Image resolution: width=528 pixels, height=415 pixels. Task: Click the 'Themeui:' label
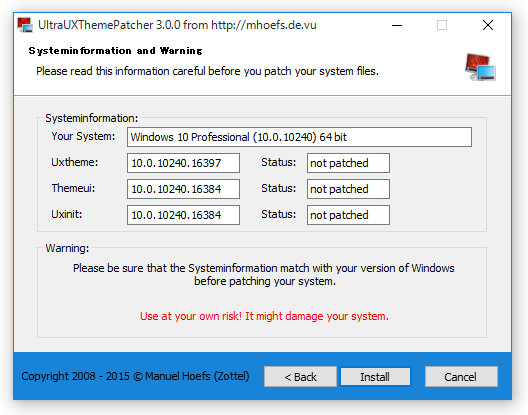pyautogui.click(x=73, y=188)
